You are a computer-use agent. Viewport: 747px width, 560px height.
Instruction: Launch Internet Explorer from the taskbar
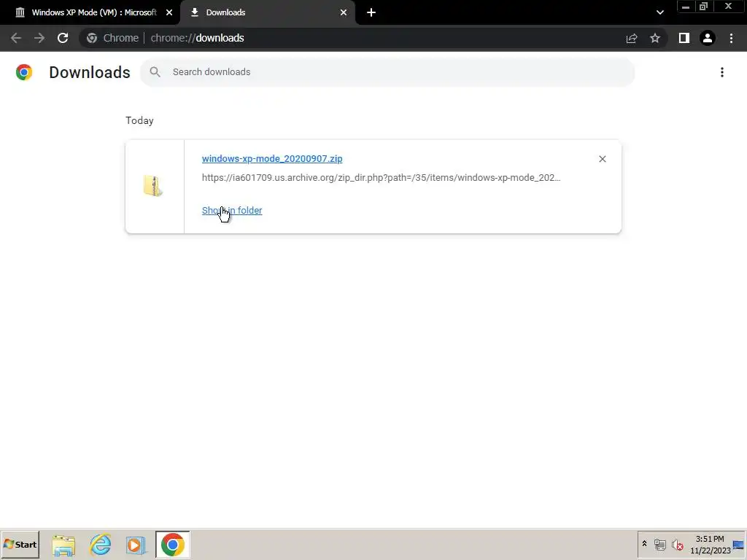(101, 545)
